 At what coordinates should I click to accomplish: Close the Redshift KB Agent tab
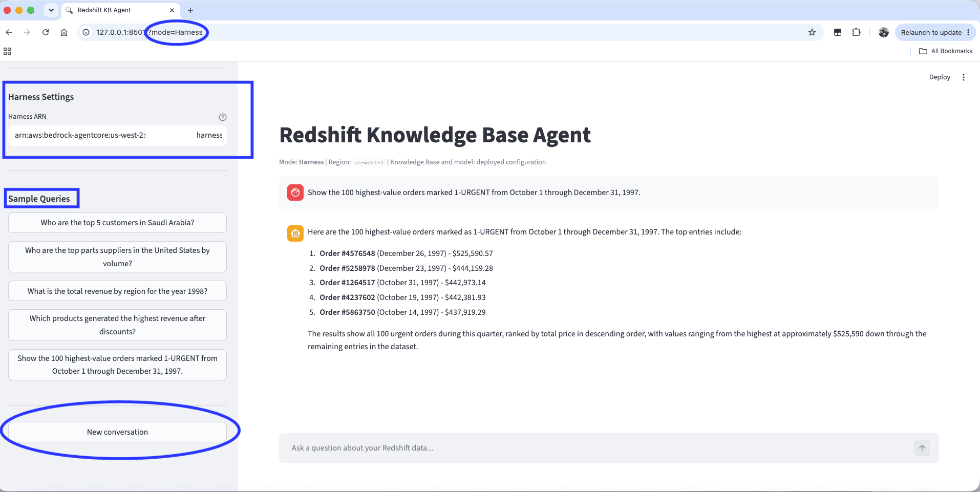pyautogui.click(x=172, y=10)
